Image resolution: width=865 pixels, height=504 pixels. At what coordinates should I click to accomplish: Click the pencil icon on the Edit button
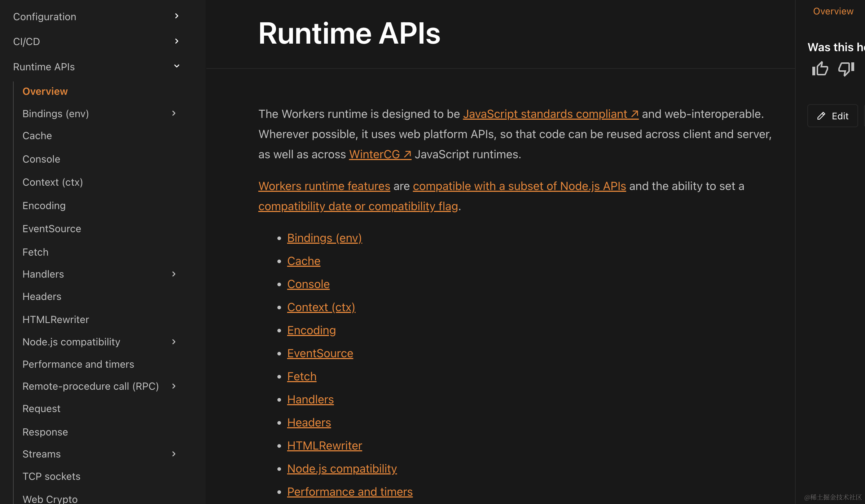coord(821,116)
